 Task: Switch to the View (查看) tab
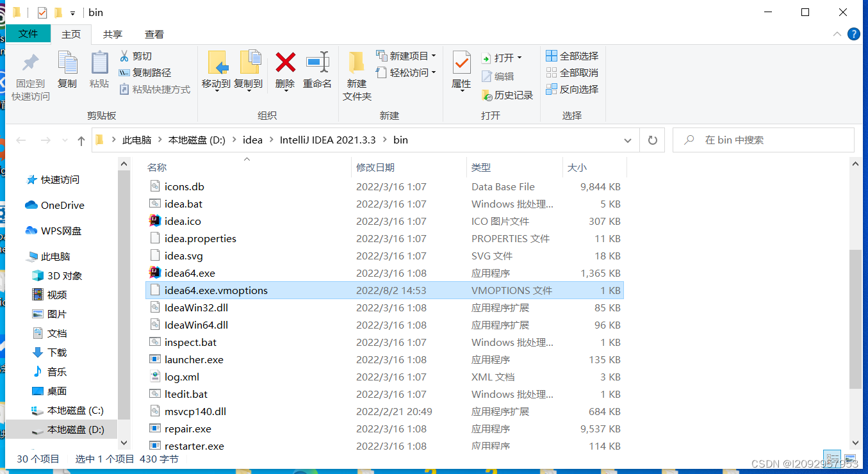[x=154, y=35]
